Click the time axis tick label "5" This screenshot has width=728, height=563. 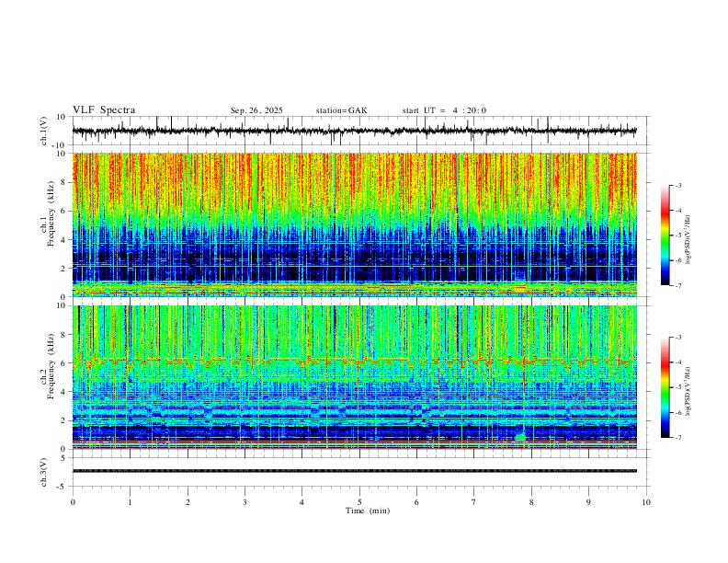(359, 502)
